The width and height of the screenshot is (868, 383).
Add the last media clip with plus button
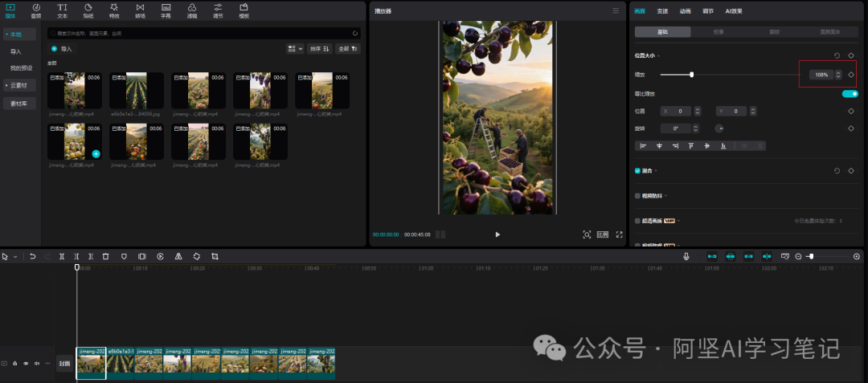[96, 153]
